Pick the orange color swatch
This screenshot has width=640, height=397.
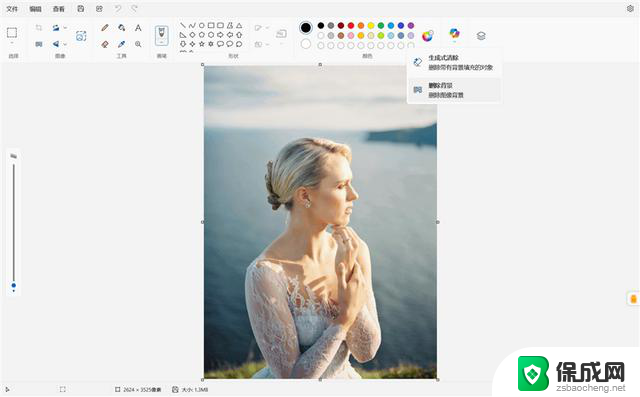(361, 26)
